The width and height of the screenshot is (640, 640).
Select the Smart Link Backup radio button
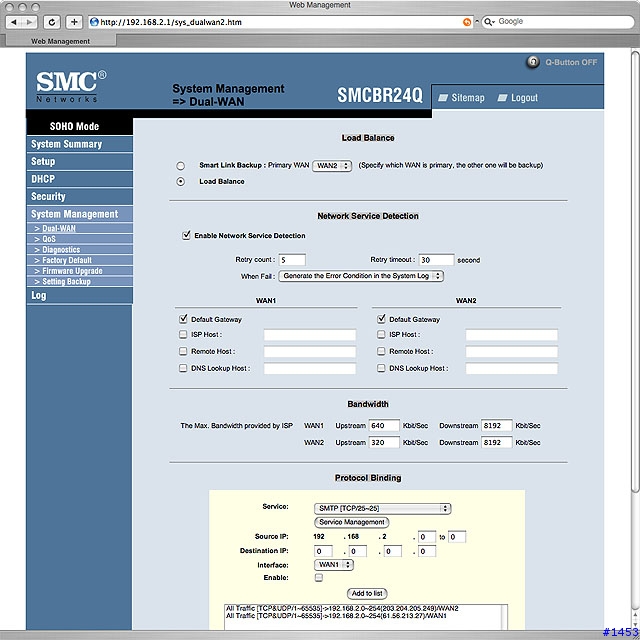[x=180, y=166]
